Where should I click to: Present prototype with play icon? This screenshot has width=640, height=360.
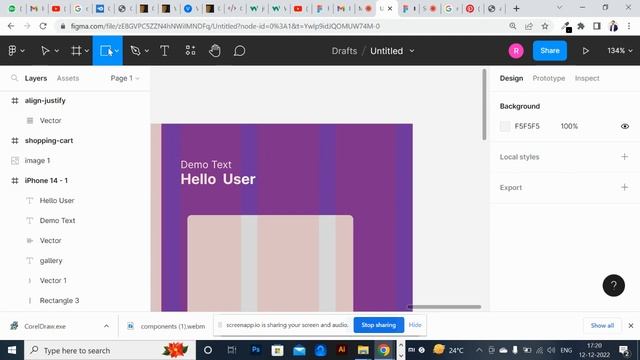[585, 51]
